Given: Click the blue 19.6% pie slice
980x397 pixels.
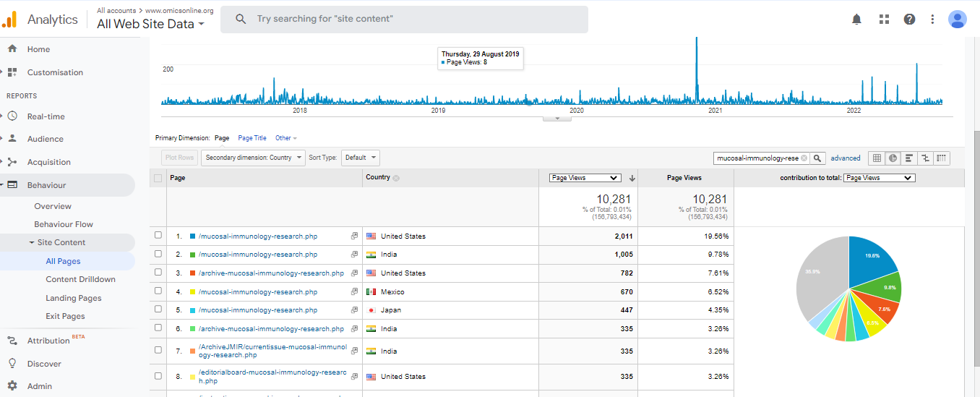Looking at the screenshot, I should click(871, 257).
